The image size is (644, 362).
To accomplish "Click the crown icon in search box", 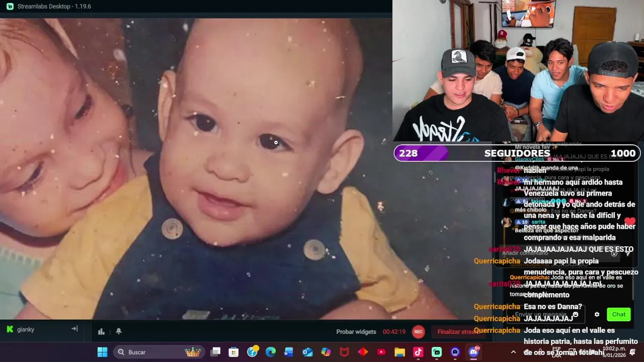I will point(193,352).
